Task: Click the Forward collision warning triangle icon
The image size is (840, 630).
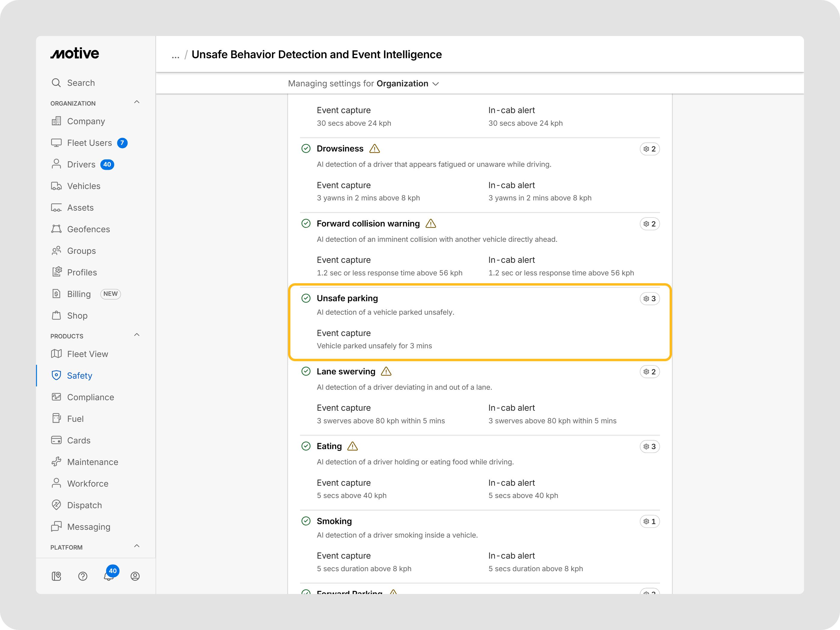Action: coord(430,224)
